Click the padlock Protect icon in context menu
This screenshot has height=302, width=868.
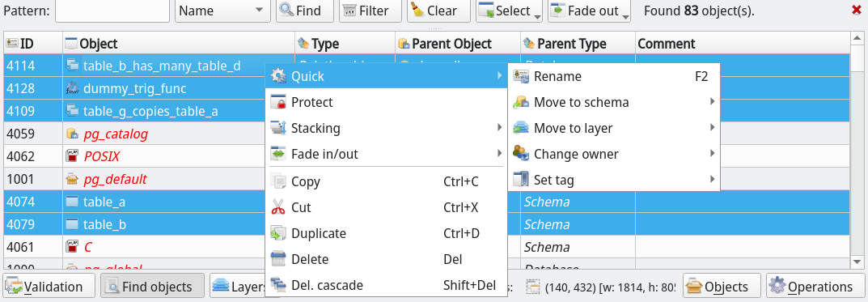point(278,103)
